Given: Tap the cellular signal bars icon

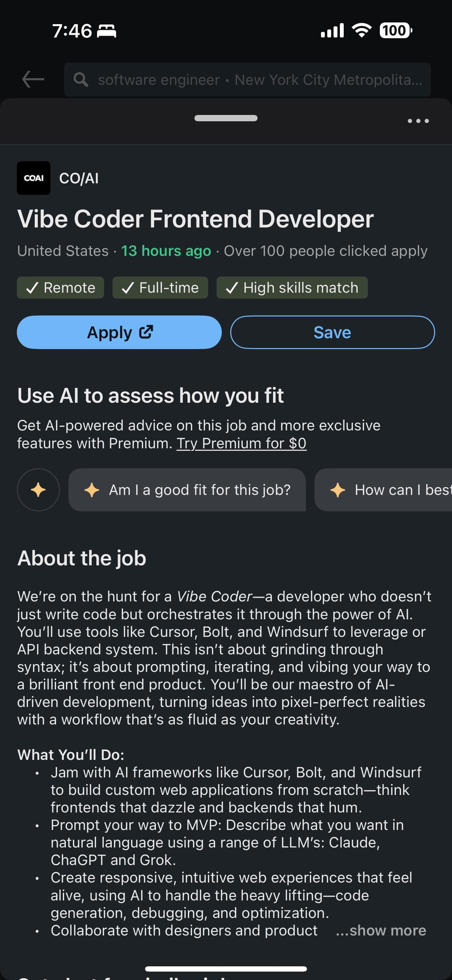Looking at the screenshot, I should pyautogui.click(x=332, y=30).
